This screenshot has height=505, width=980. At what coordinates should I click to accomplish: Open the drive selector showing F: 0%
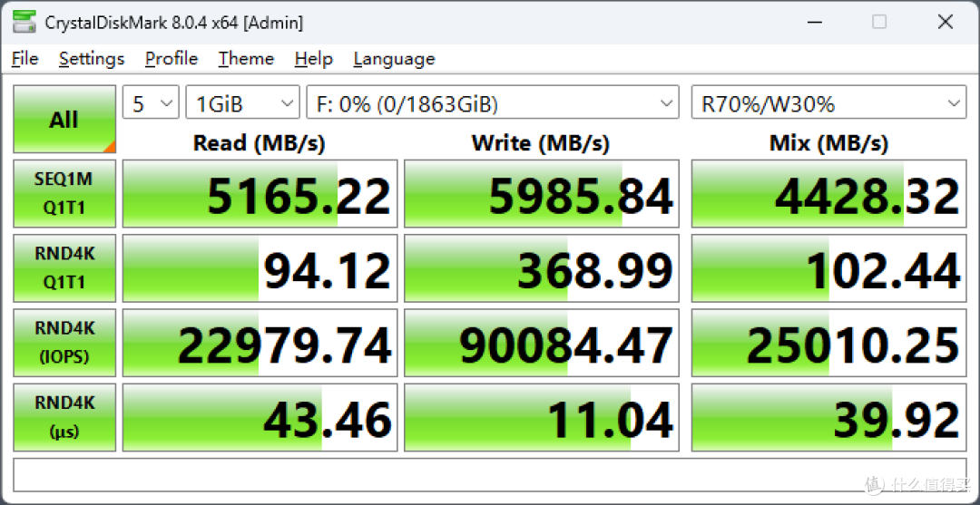click(x=493, y=102)
